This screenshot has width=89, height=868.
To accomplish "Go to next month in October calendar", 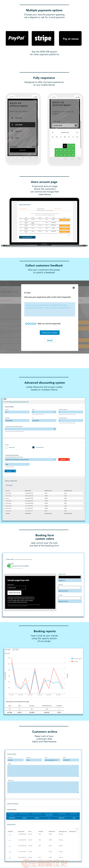I will click(77, 132).
